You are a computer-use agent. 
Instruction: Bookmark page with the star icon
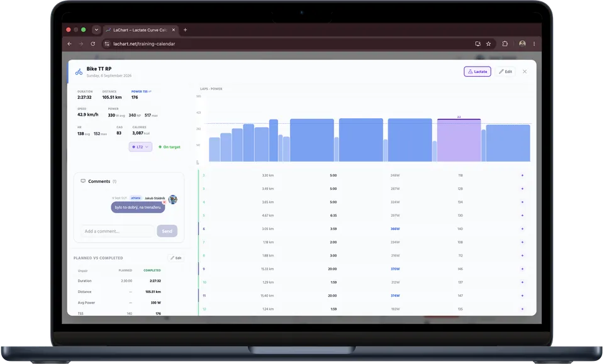coord(488,44)
